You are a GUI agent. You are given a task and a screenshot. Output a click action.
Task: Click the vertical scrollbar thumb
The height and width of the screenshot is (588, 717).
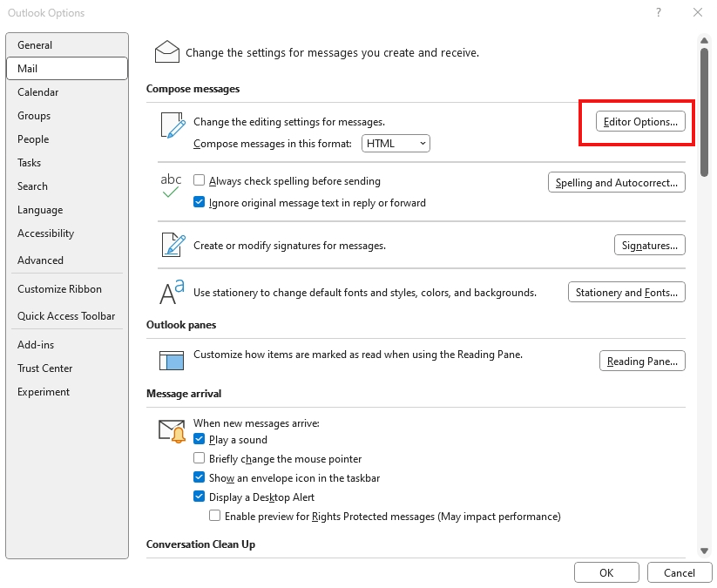click(704, 112)
